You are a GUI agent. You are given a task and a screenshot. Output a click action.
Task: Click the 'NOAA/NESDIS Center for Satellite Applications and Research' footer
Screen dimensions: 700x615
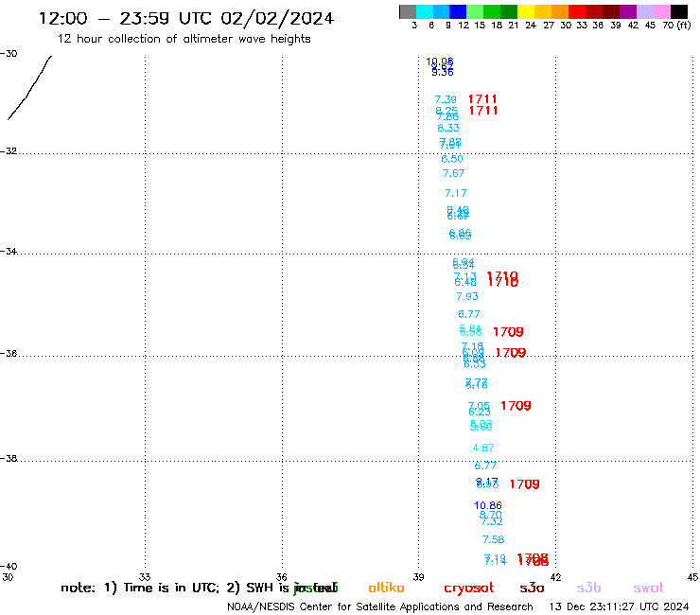click(x=380, y=606)
